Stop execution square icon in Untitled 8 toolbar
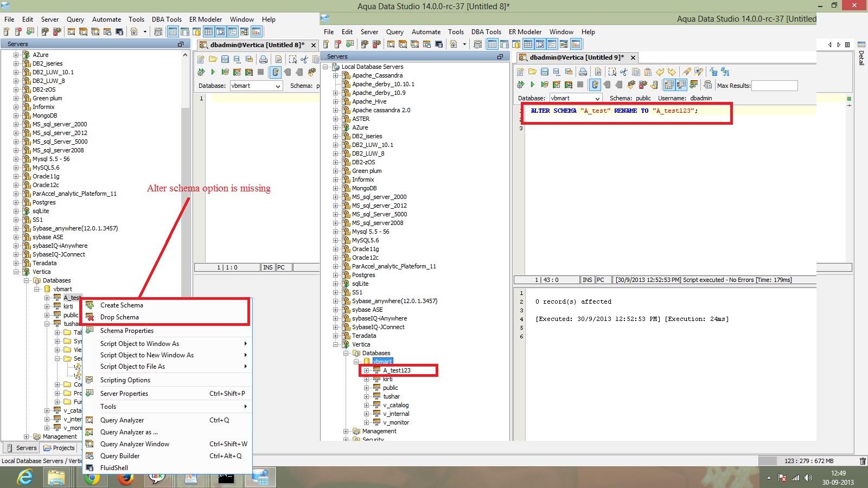The width and height of the screenshot is (868, 488). point(261,72)
